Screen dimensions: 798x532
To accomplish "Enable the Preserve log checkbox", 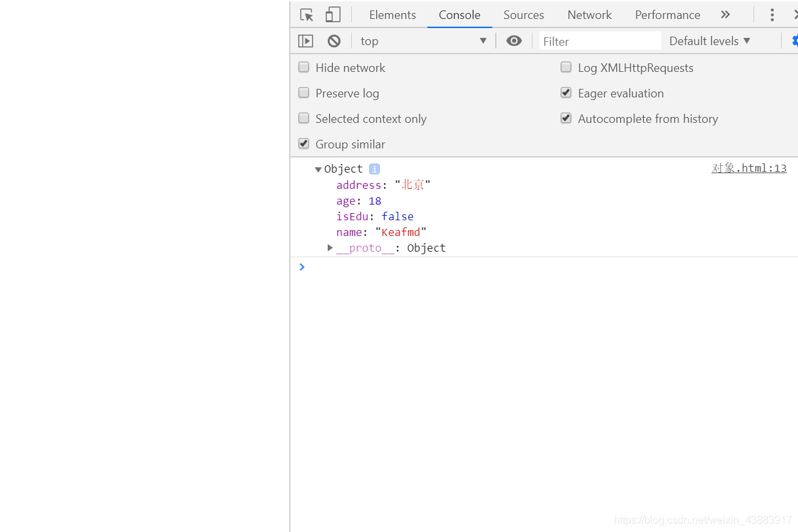I will pyautogui.click(x=304, y=93).
